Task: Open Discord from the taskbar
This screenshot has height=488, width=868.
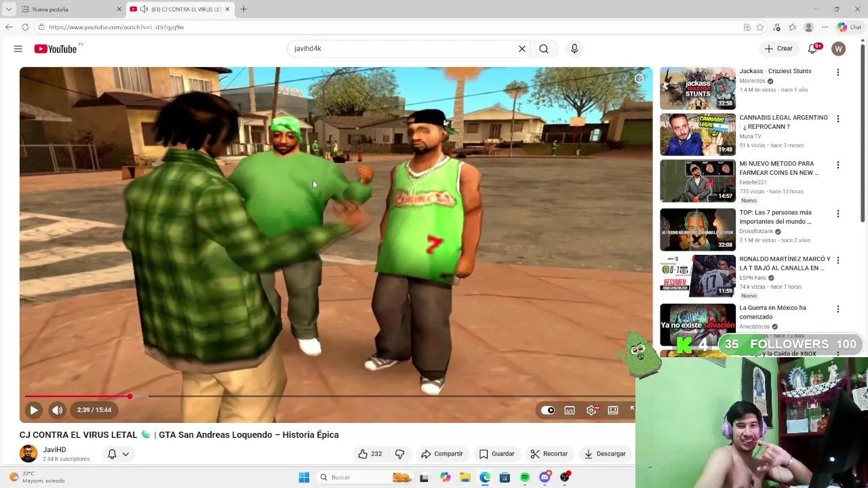Action: tap(545, 477)
